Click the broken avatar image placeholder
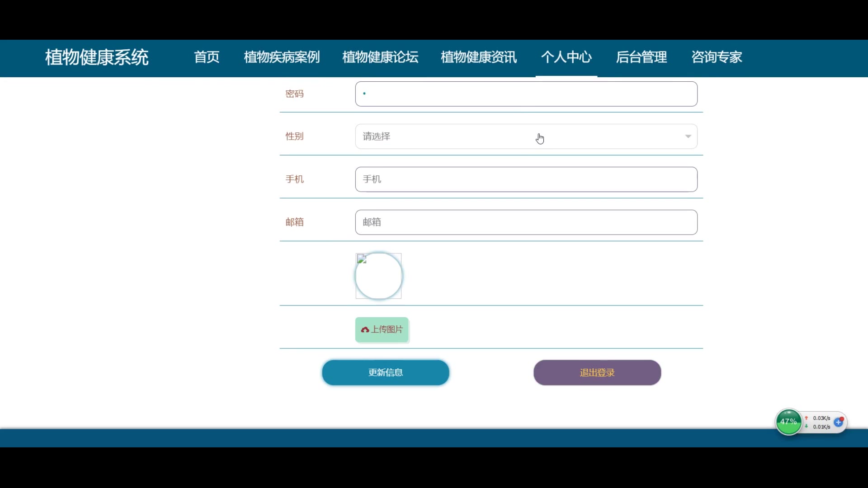This screenshot has height=488, width=868. click(x=378, y=276)
